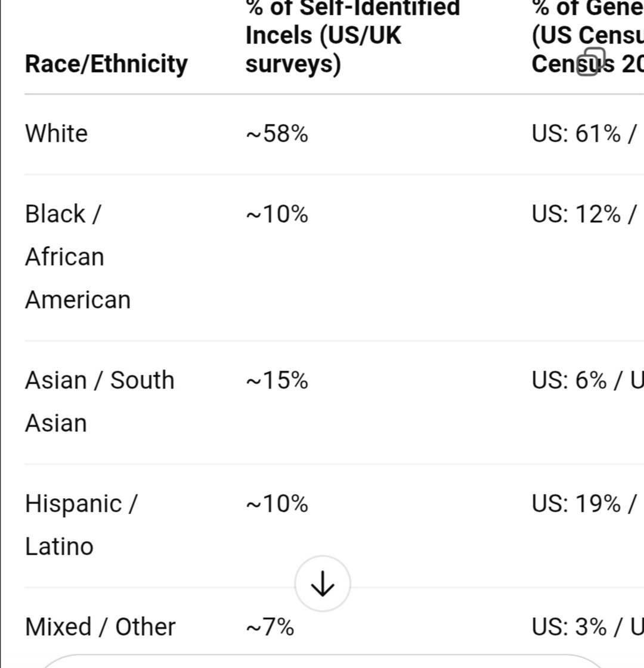Screen dimensions: 644x668
Task: Click the US: 12% cell
Action: coord(584,214)
